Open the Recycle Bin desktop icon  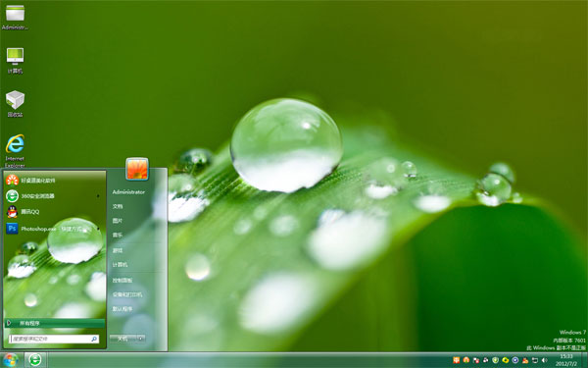[x=15, y=104]
